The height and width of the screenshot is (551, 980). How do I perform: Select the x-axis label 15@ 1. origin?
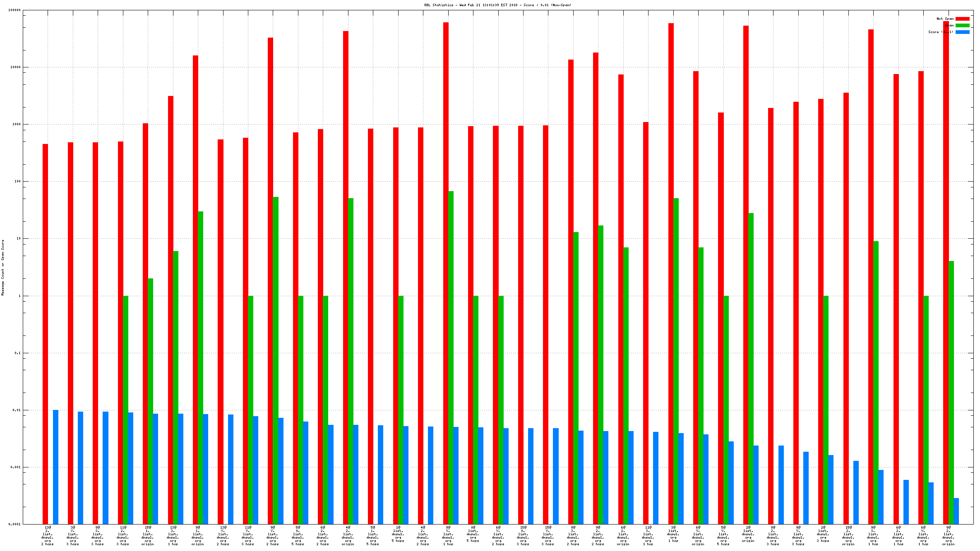click(148, 535)
